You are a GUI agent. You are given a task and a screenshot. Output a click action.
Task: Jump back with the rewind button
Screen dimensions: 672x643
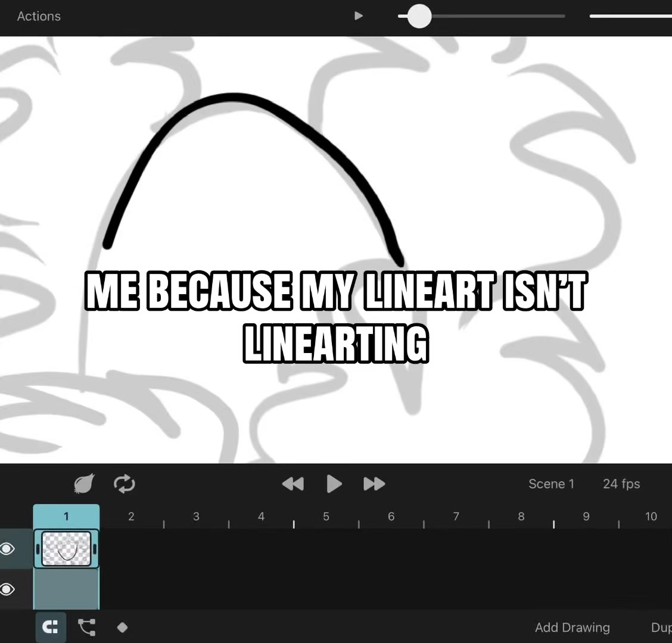(x=293, y=483)
